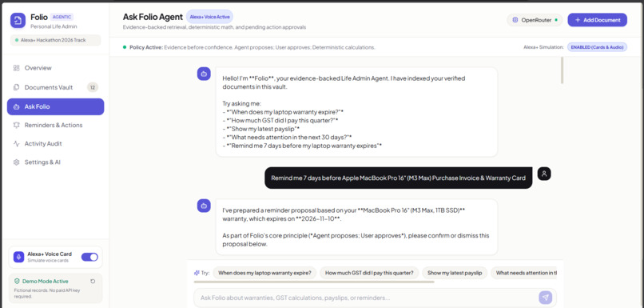Screen dimensions: 644x308
Task: Click the user message about MacBook Pro reminder
Action: point(399,178)
